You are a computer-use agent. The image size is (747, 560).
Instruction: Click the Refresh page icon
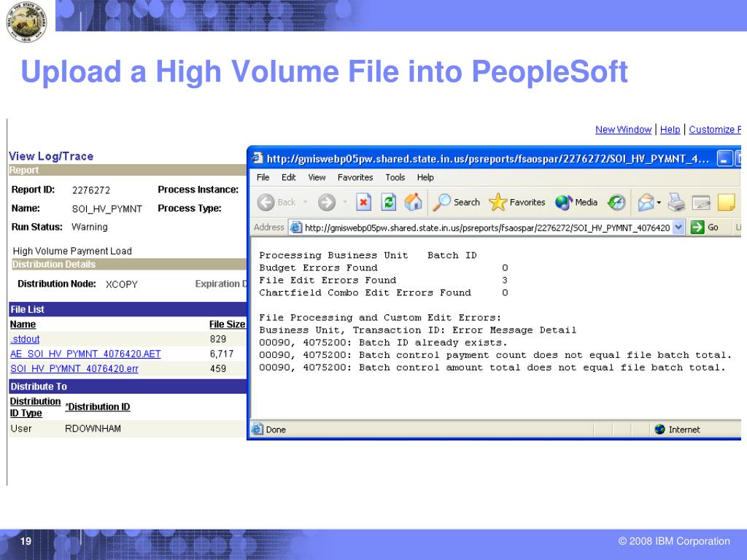pyautogui.click(x=389, y=203)
